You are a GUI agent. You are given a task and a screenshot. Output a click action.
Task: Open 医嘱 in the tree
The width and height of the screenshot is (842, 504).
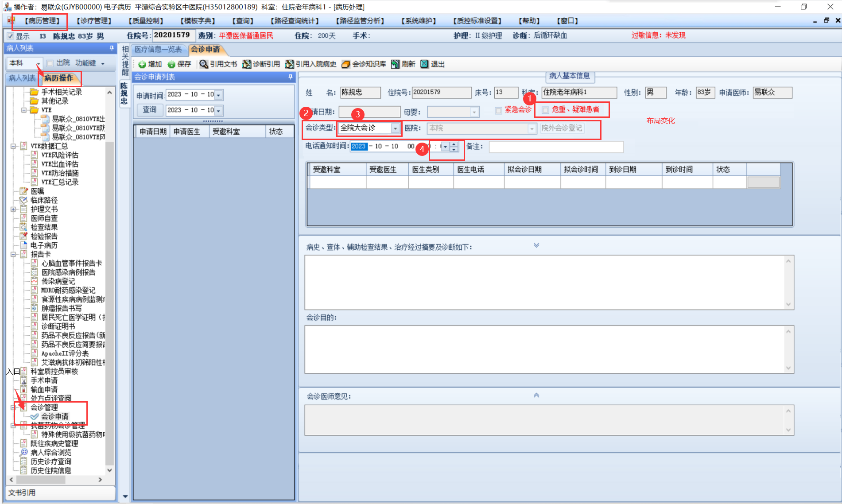pyautogui.click(x=37, y=191)
